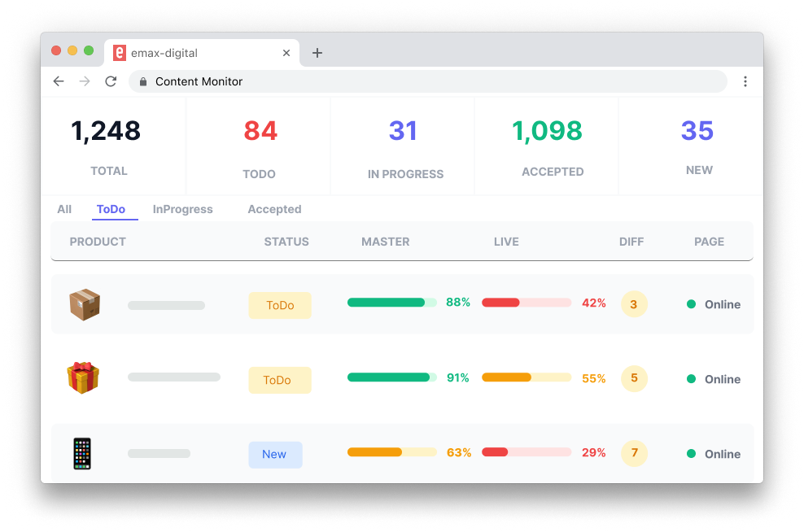Reload the page with refresh icon

(x=111, y=81)
